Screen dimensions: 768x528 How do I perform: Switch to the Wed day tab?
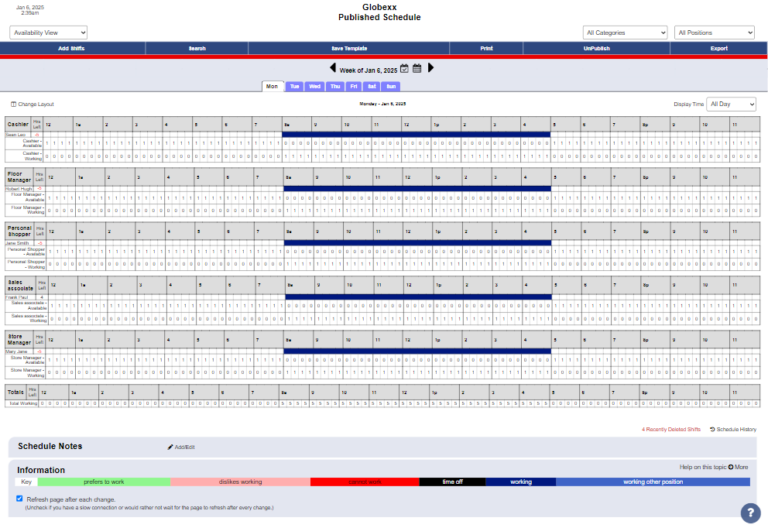click(x=314, y=87)
